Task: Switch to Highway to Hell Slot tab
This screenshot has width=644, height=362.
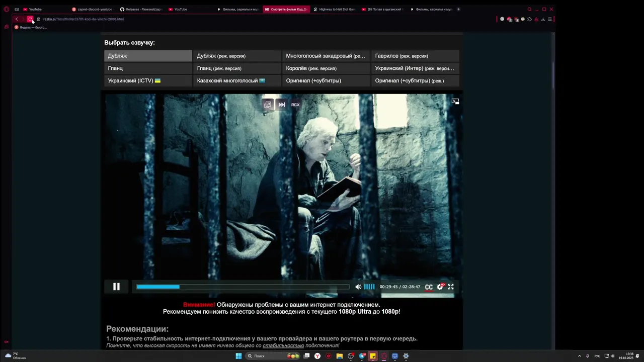Action: click(334, 9)
